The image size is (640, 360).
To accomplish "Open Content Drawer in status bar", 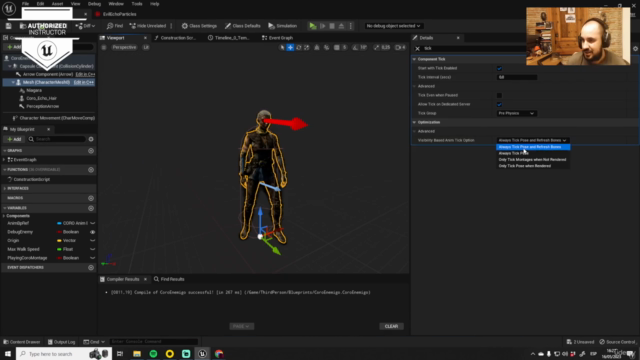I will point(22,342).
